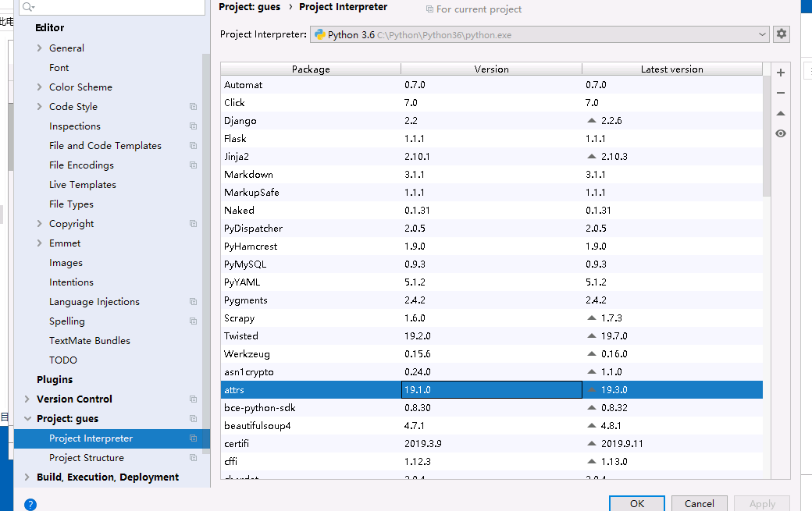Click the project-level icon next to Code Style
Screen dimensions: 812x511
(x=193, y=107)
